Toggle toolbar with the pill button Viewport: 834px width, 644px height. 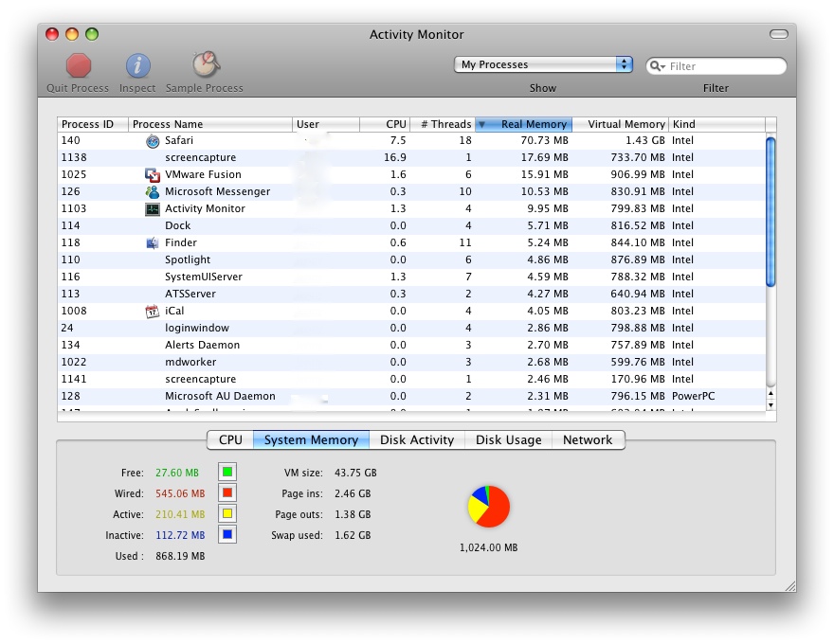(779, 34)
